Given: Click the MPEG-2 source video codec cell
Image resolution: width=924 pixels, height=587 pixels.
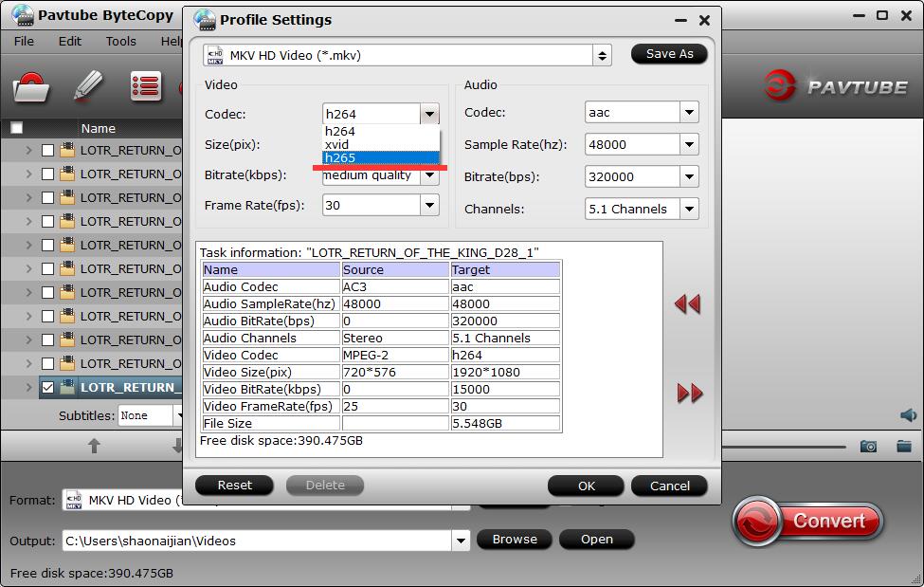Looking at the screenshot, I should pos(395,356).
